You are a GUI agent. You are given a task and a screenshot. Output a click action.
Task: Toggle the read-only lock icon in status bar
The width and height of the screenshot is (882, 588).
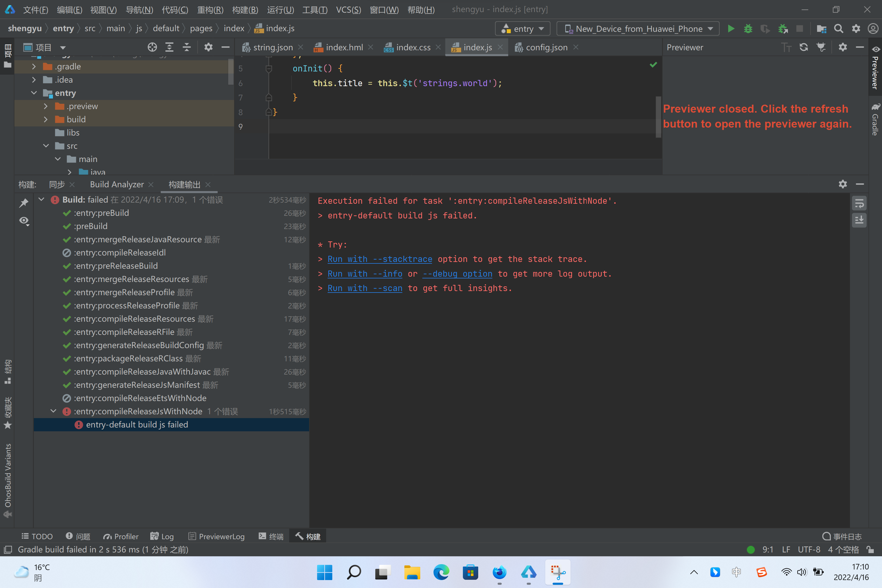click(870, 550)
